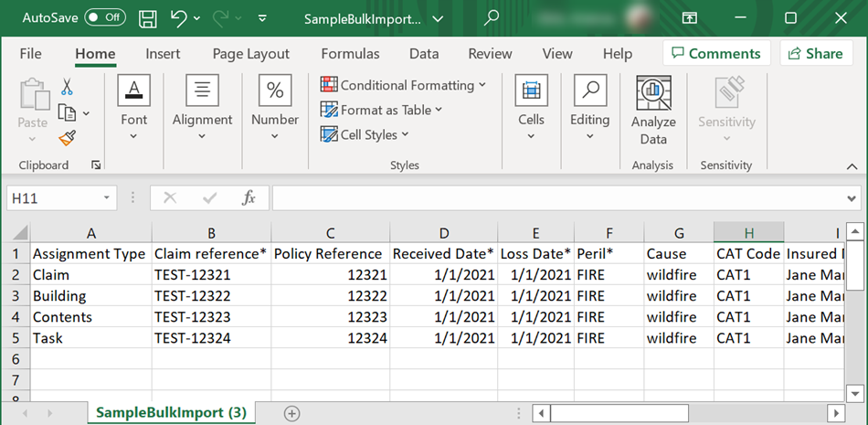Click the Format Painter brush icon
This screenshot has height=425, width=868.
click(67, 138)
